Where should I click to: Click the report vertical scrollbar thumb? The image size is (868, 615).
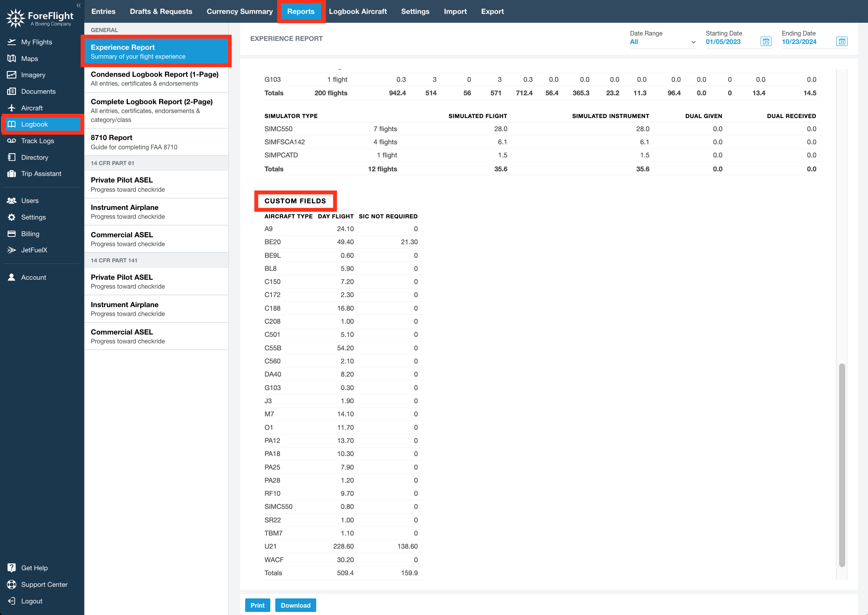(x=842, y=465)
